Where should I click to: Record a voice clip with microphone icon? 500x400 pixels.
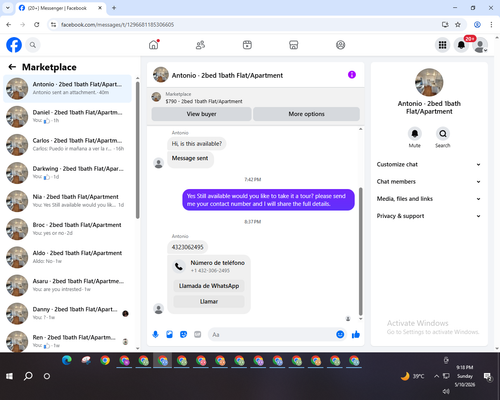(155, 334)
